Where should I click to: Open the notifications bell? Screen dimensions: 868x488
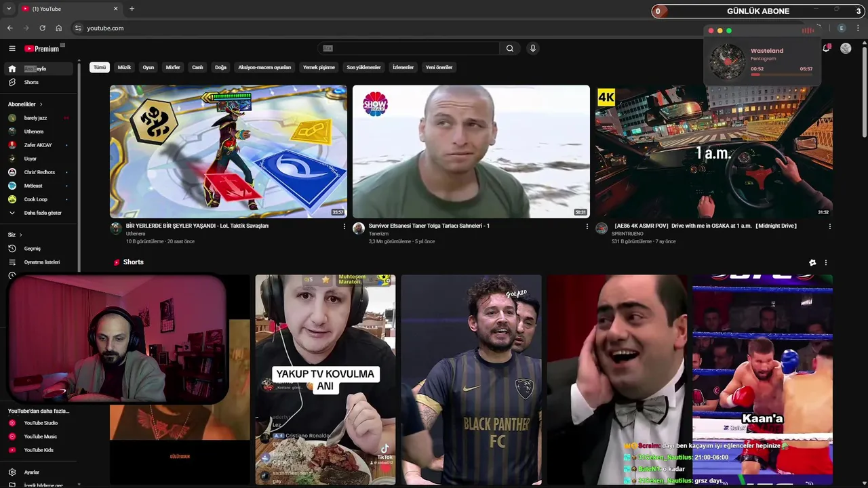826,48
